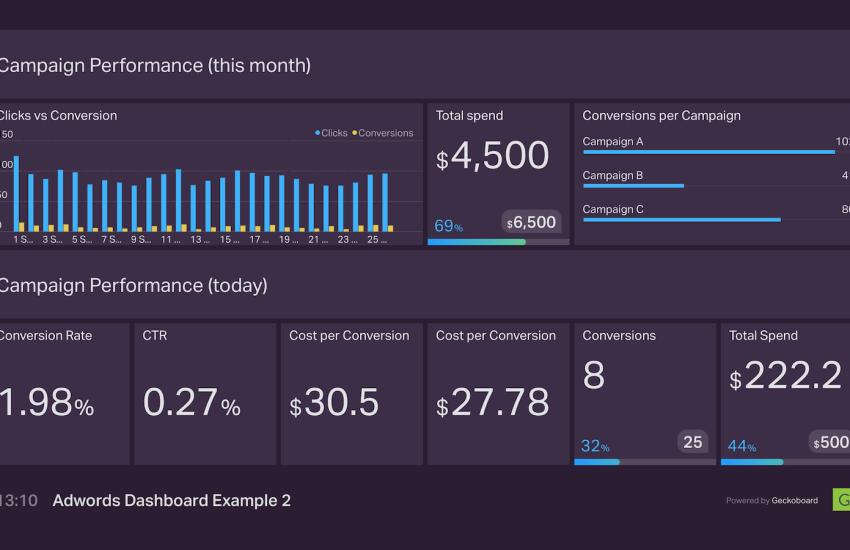This screenshot has width=850, height=550.
Task: Click the 11 ... axis label on chart
Action: 170,239
